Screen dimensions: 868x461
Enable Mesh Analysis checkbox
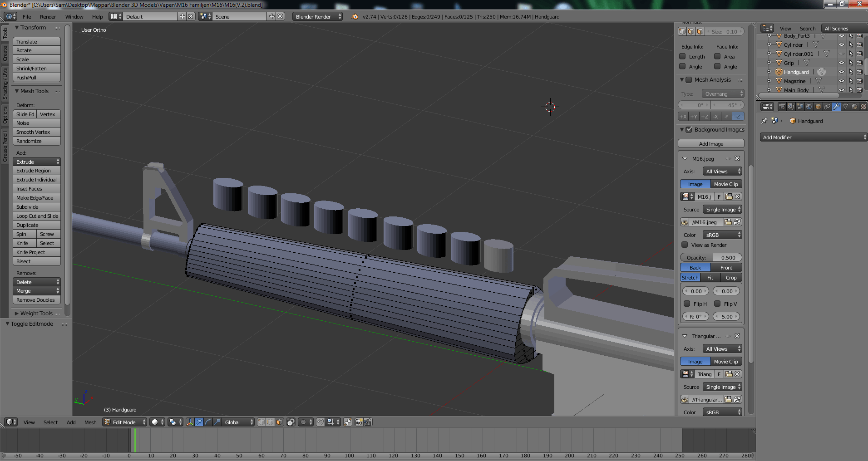[x=689, y=79]
